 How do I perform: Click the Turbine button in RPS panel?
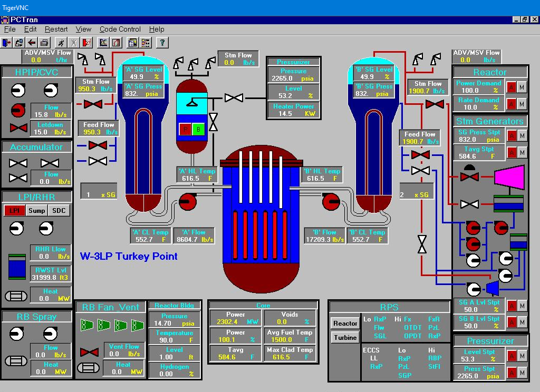(x=345, y=337)
